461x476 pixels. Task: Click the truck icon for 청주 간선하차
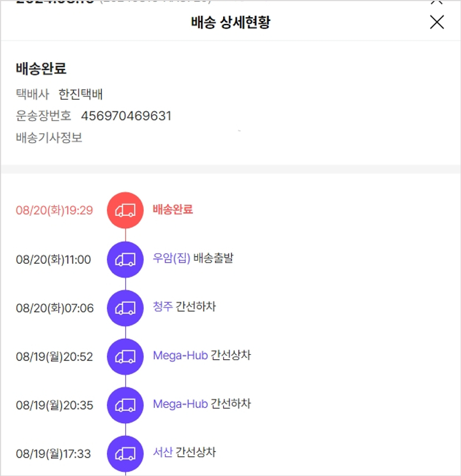(x=125, y=307)
